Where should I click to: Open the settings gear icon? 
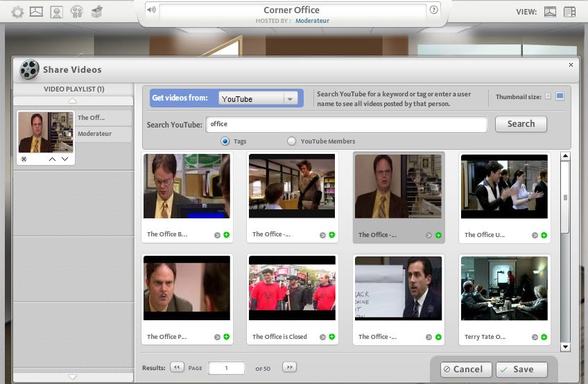pyautogui.click(x=17, y=12)
